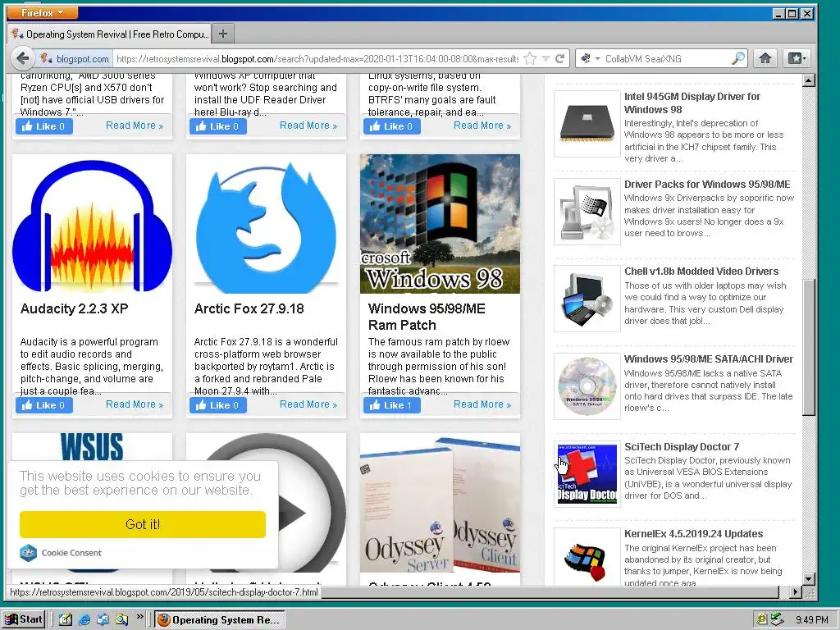Open the Arctic Fox 27.9.18 logo image
This screenshot has height=630, width=840.
[266, 224]
